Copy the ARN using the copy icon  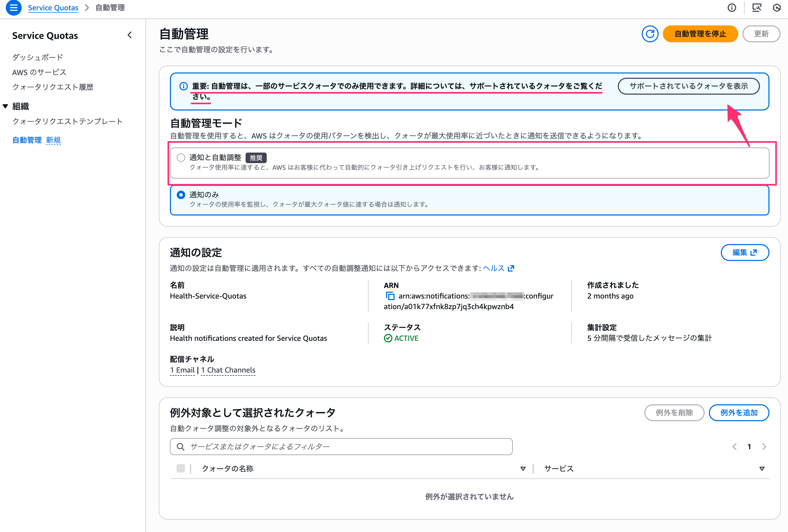coord(390,296)
